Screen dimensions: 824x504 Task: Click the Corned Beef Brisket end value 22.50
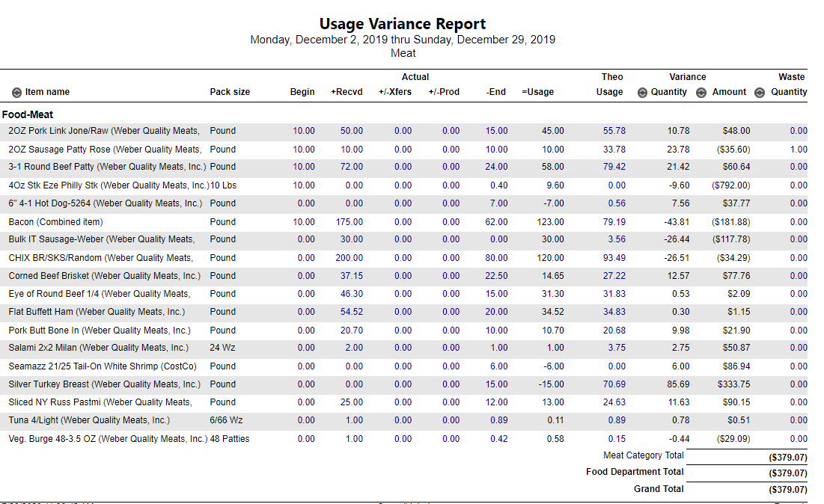pyautogui.click(x=496, y=276)
